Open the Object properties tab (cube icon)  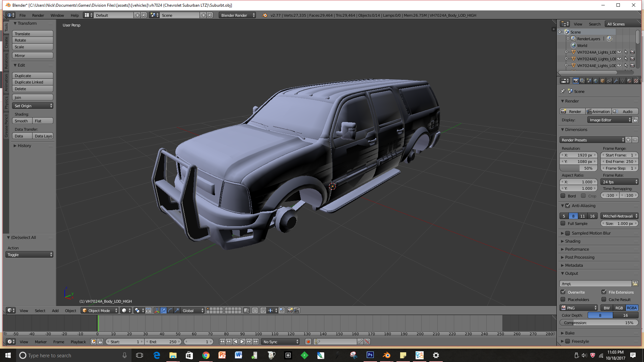coord(602,81)
